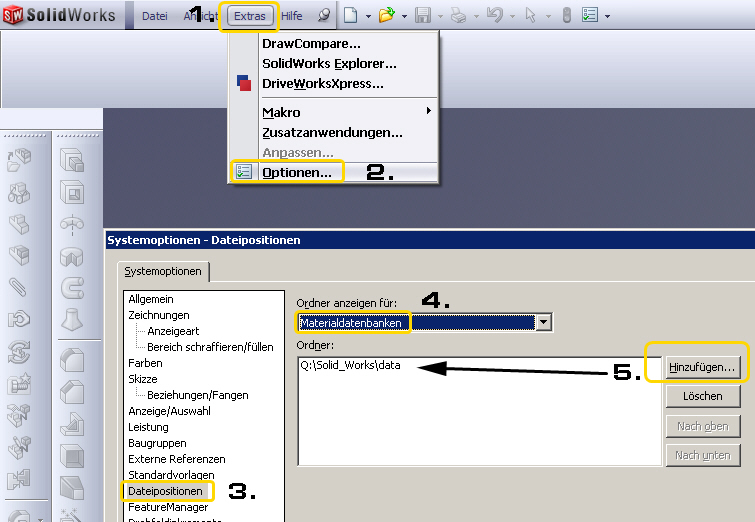Select Allgemein in the options list
Image resolution: width=755 pixels, height=522 pixels.
click(151, 299)
